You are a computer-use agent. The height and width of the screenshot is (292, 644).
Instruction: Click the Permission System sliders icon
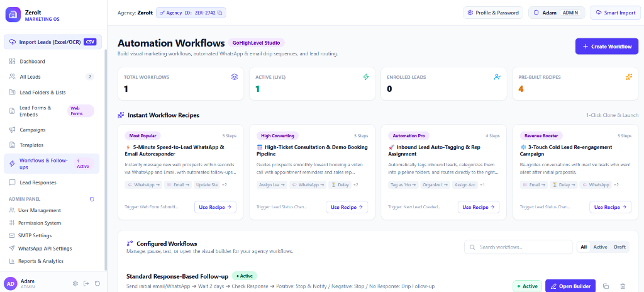[x=11, y=223]
